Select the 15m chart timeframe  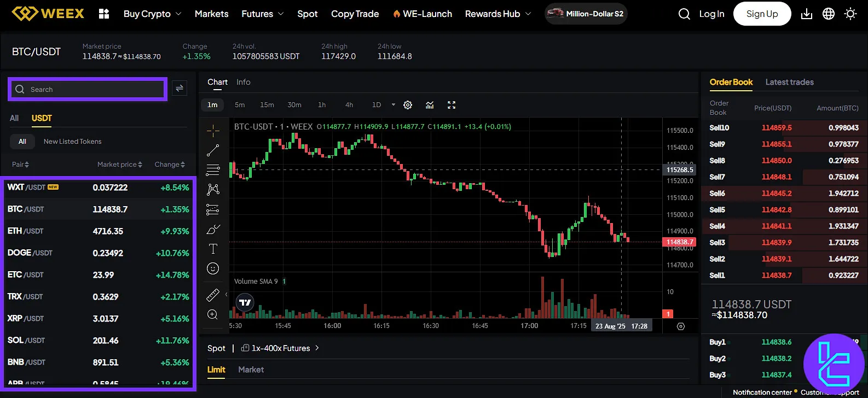(267, 105)
